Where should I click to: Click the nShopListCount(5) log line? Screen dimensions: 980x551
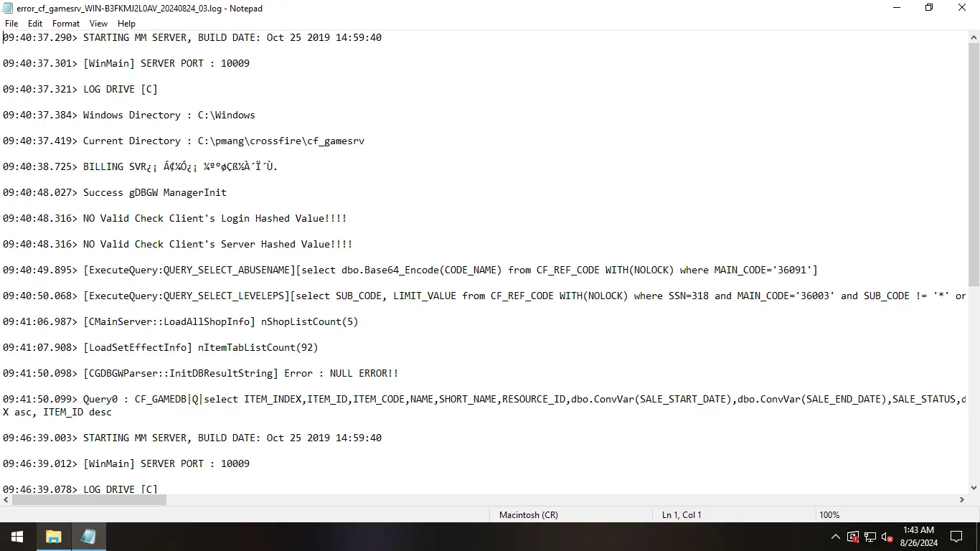(x=181, y=321)
